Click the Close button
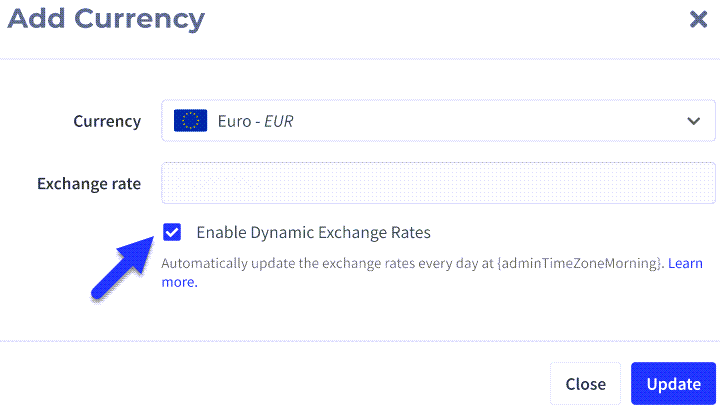 (585, 384)
